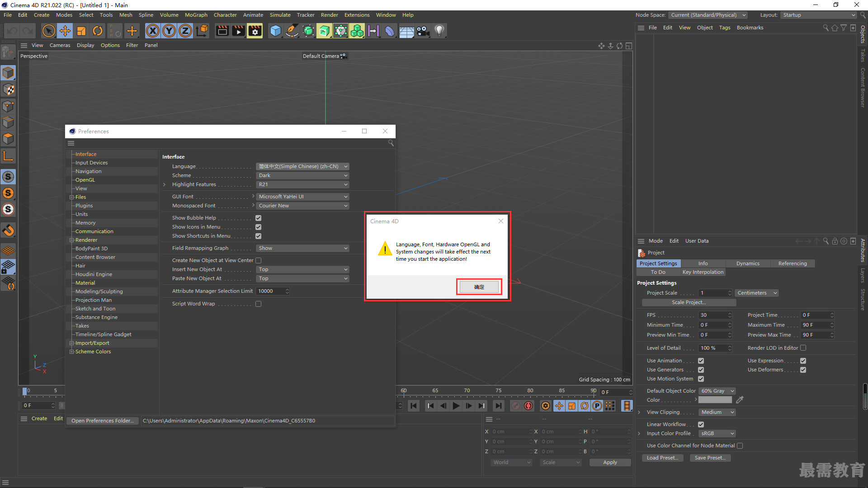Select the Live Selection tool icon

[x=48, y=31]
